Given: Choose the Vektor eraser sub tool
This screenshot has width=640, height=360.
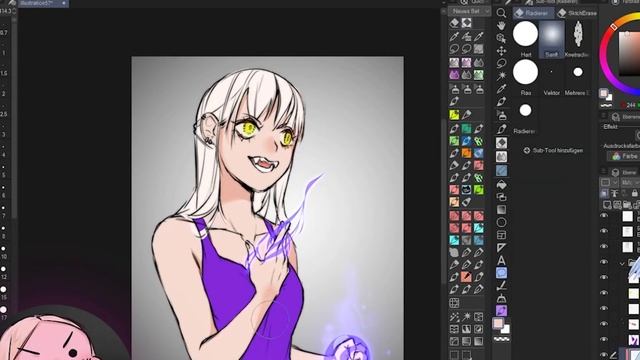Looking at the screenshot, I should 551,77.
